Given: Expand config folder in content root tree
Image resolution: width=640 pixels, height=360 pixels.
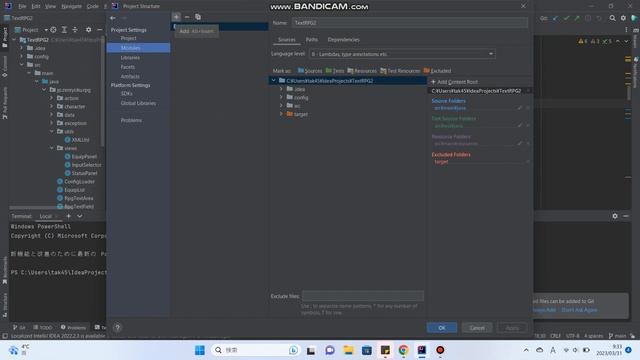Looking at the screenshot, I should [x=281, y=97].
